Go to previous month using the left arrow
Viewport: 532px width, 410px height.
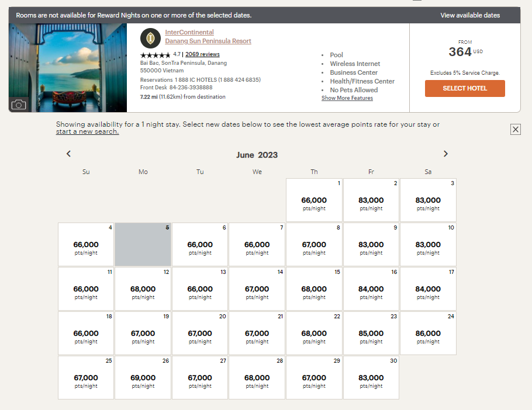coord(68,154)
